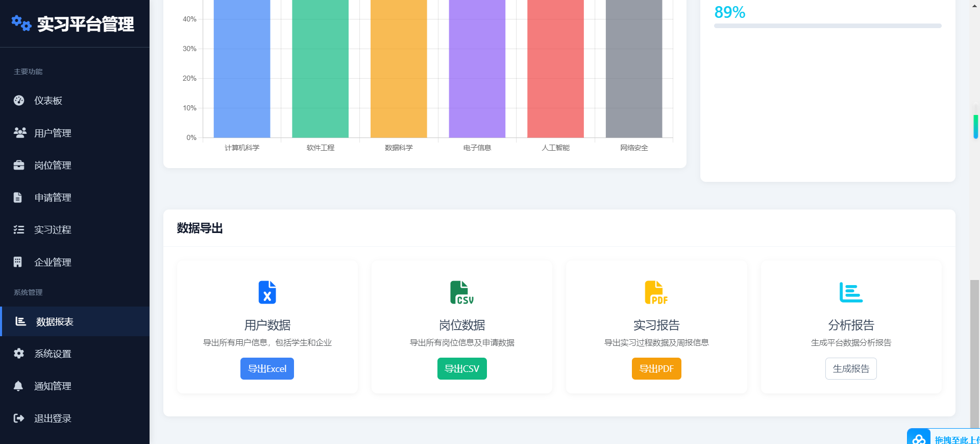
Task: Click the 计算机科学 axis label
Action: point(242,148)
